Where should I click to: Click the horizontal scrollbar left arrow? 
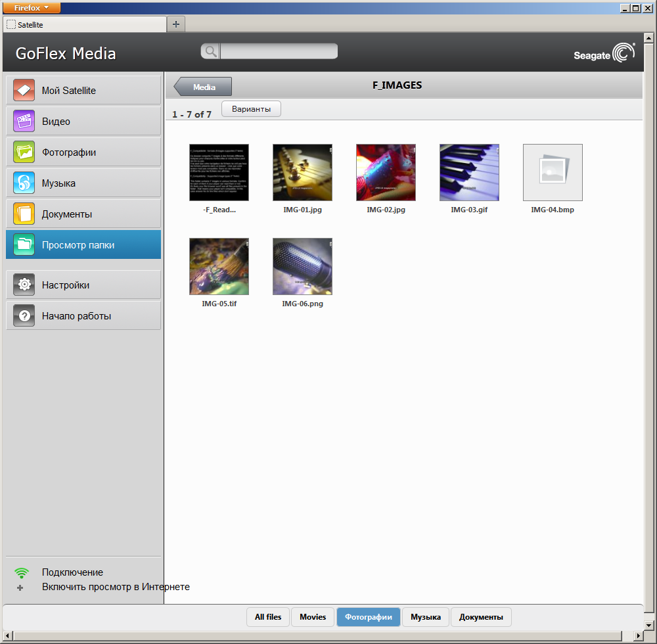click(7, 636)
